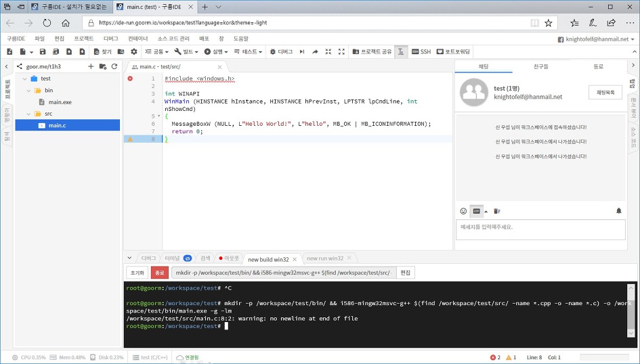Click the 프로젝트 공유 share project button

[372, 52]
